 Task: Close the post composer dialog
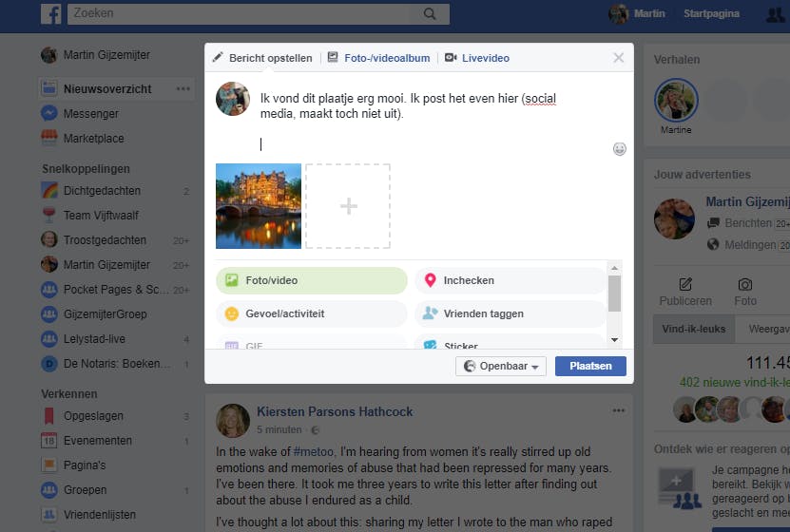[619, 58]
